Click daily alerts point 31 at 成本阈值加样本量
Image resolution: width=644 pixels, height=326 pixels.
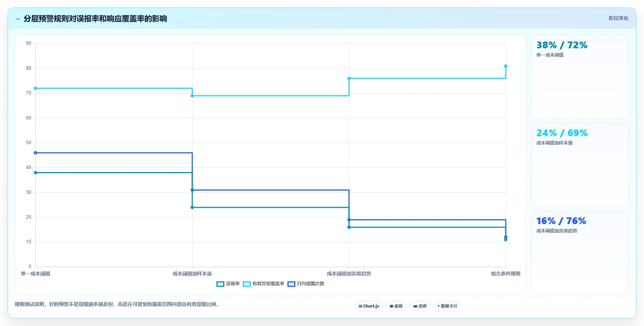coord(192,190)
